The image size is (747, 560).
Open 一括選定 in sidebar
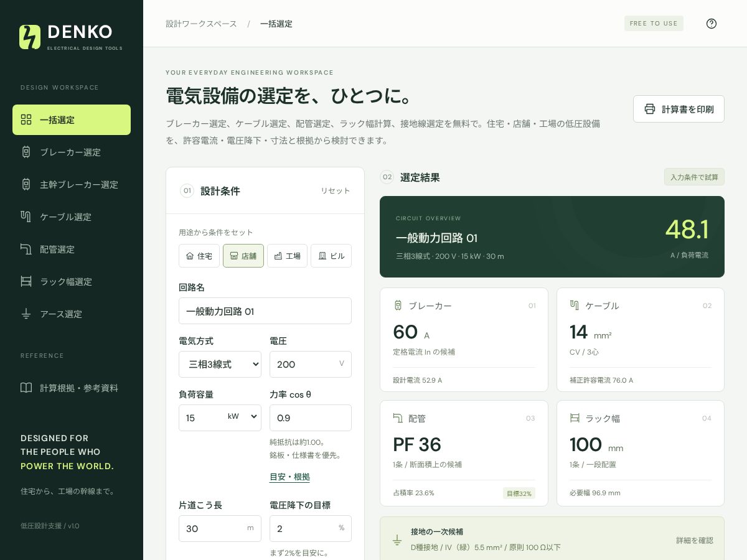coord(72,119)
